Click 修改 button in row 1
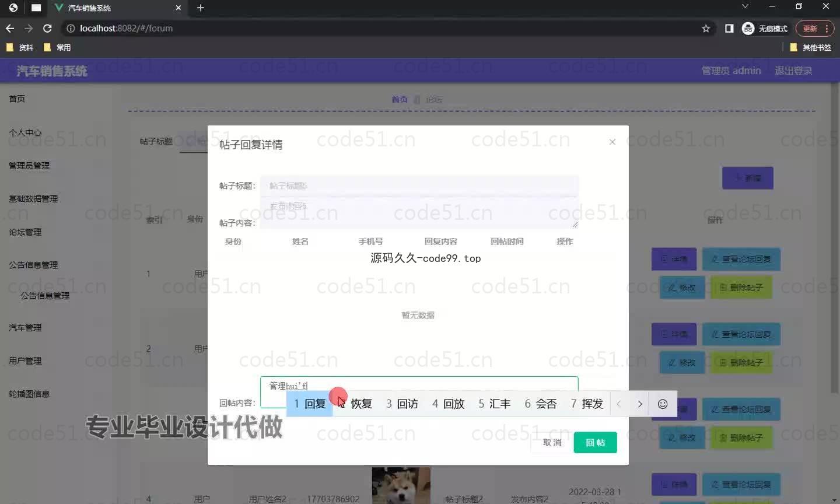The height and width of the screenshot is (504, 840). click(x=682, y=288)
